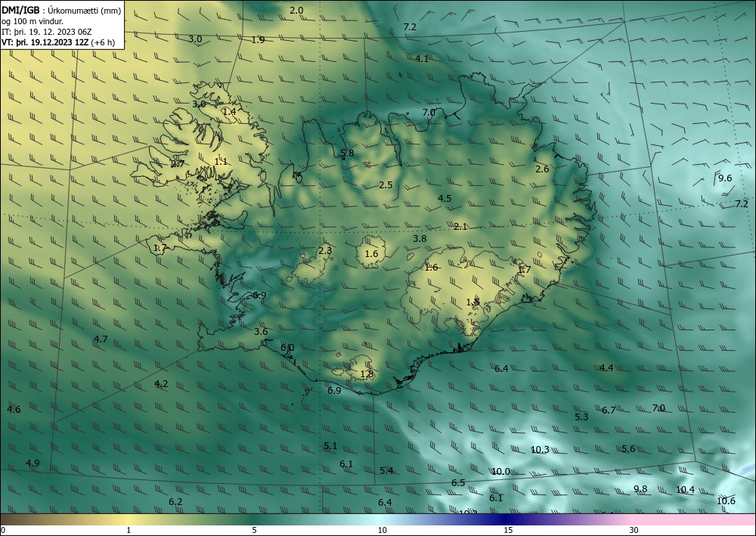Click the 2.3 value label
Screen dimensions: 756x536
coord(325,250)
